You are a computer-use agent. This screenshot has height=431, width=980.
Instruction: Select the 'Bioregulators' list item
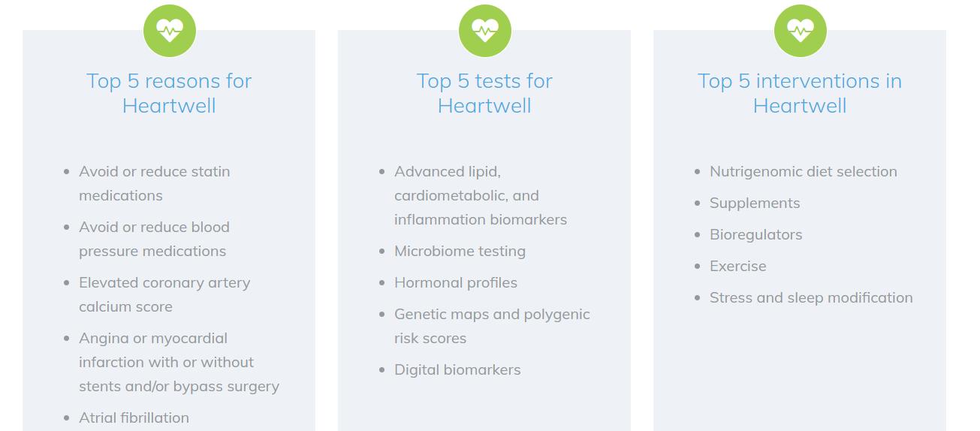click(x=755, y=234)
